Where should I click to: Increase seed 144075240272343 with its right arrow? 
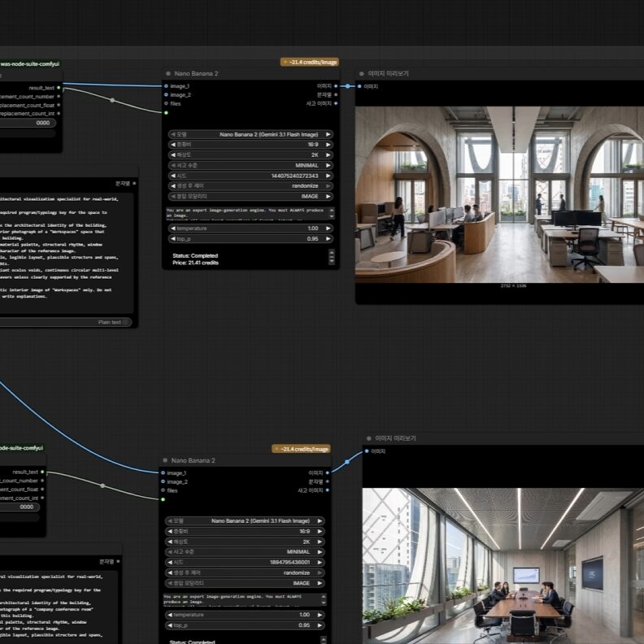pos(329,176)
